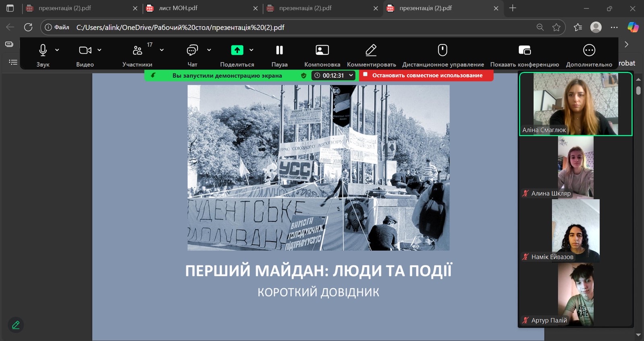Screen dimensions: 644x341
Task: Select the Комментировать annotation pencil
Action: coord(371,54)
